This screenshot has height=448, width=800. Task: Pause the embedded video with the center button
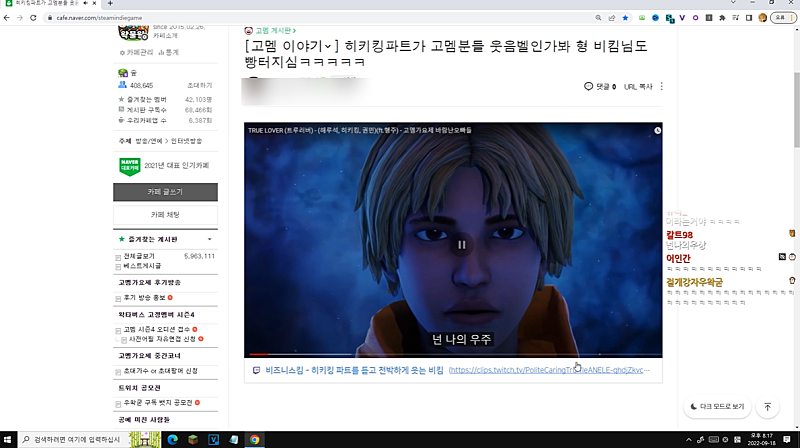point(461,245)
